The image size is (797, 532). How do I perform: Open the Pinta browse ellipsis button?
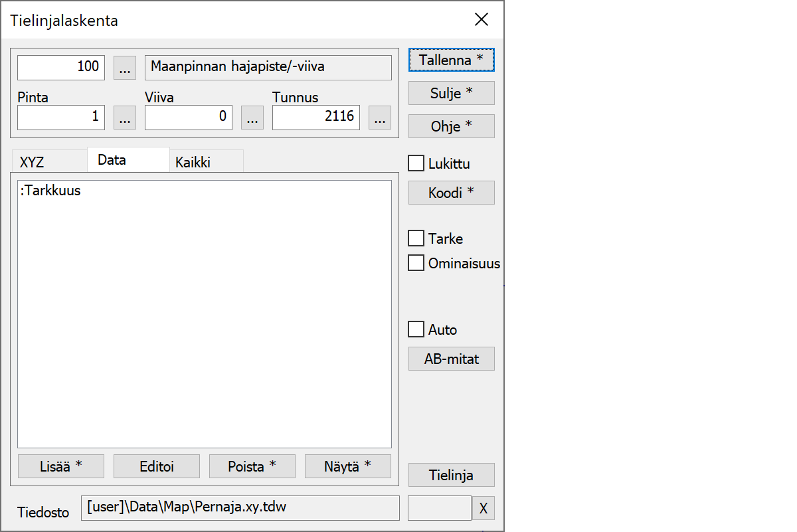click(x=125, y=118)
